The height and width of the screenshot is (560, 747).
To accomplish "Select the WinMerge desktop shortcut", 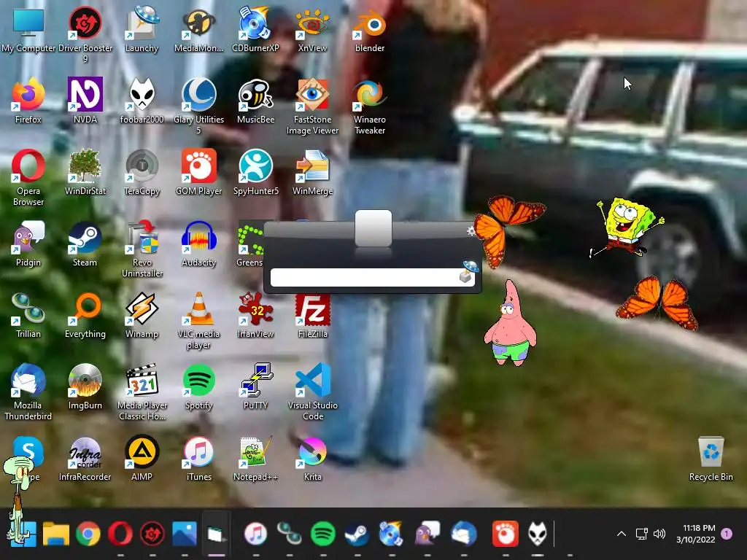I will (312, 172).
